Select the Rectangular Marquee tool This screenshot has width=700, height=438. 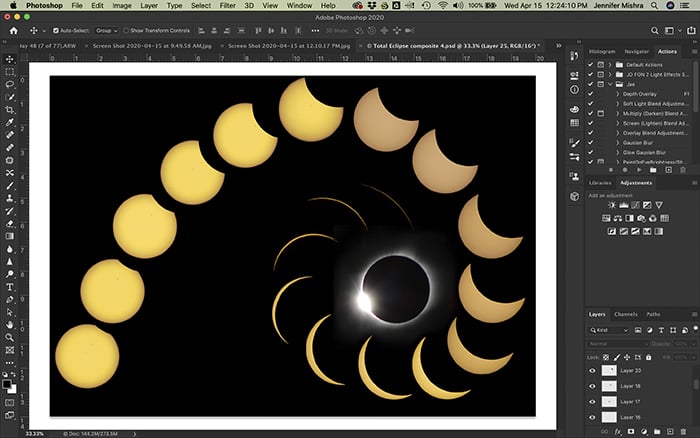coord(9,72)
